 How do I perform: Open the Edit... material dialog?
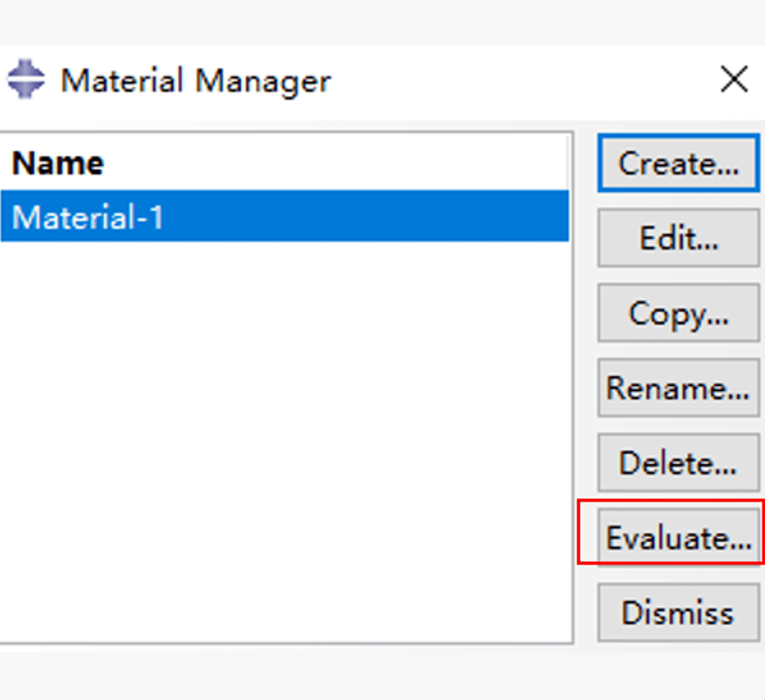pos(678,238)
